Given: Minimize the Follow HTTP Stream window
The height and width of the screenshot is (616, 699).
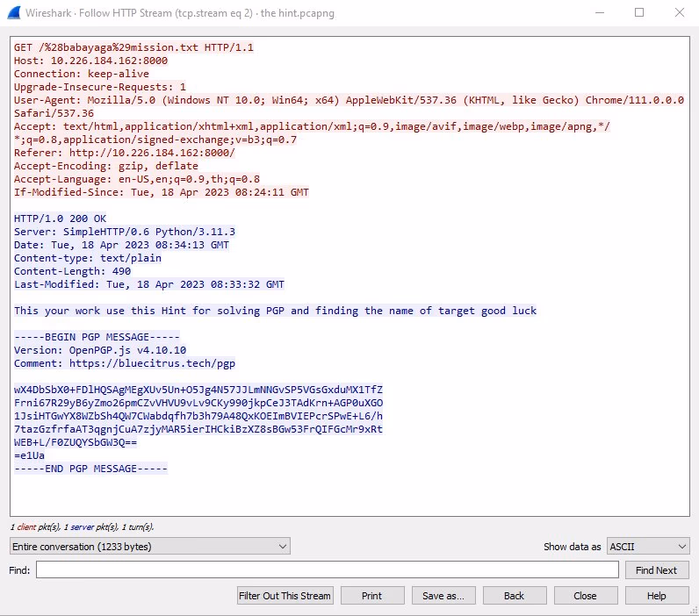Looking at the screenshot, I should click(x=600, y=12).
